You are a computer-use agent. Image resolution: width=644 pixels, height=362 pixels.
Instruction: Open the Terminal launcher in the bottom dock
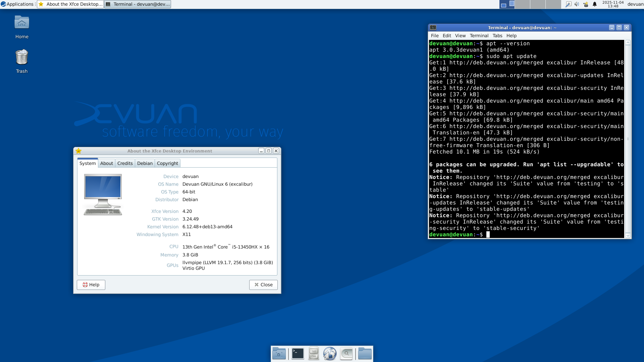297,353
